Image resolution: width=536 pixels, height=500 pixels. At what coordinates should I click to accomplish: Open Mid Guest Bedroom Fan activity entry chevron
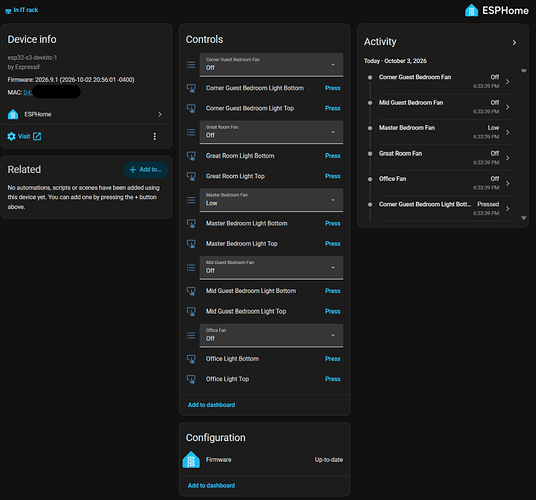(x=508, y=107)
